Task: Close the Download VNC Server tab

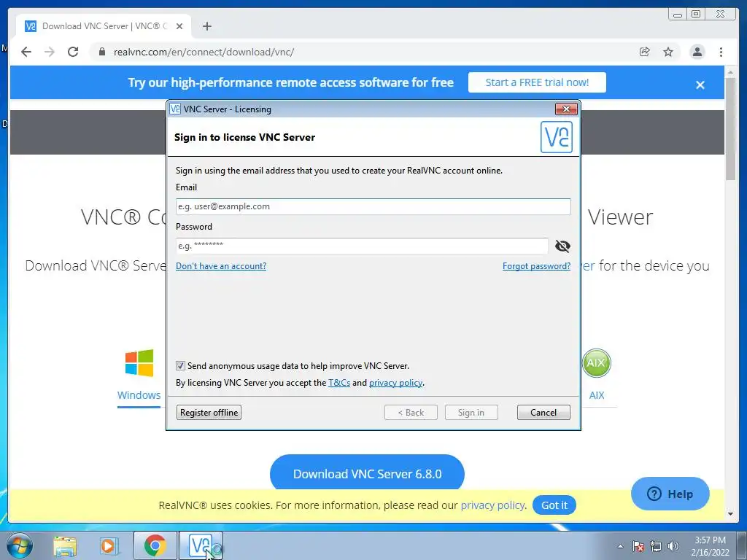Action: click(x=179, y=26)
